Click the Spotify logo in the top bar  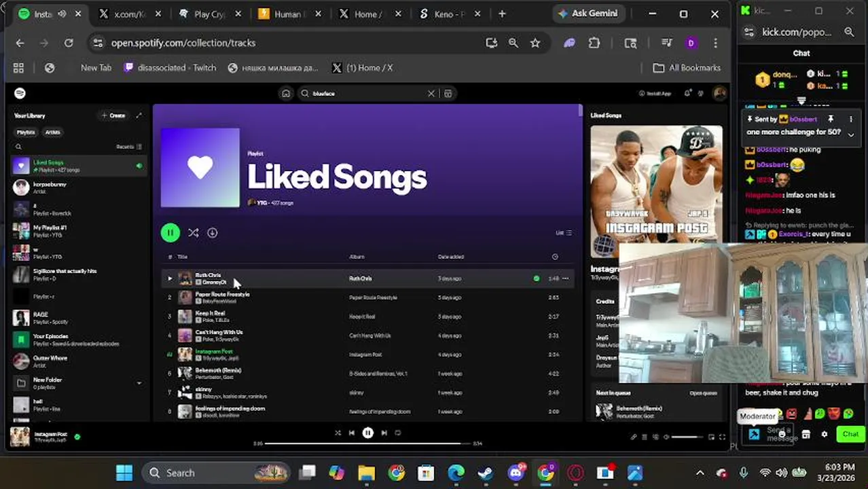[x=20, y=93]
